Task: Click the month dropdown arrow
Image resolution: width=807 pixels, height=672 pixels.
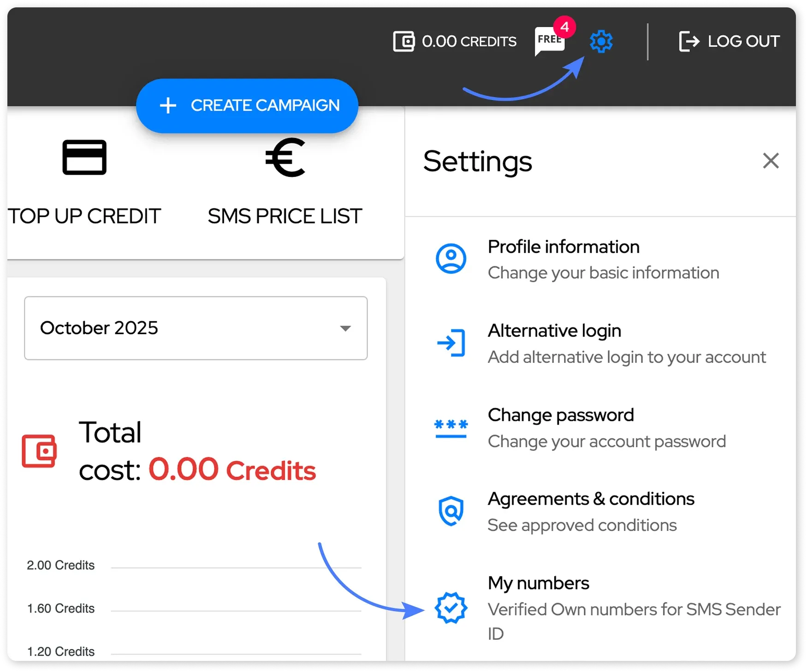Action: (x=345, y=328)
